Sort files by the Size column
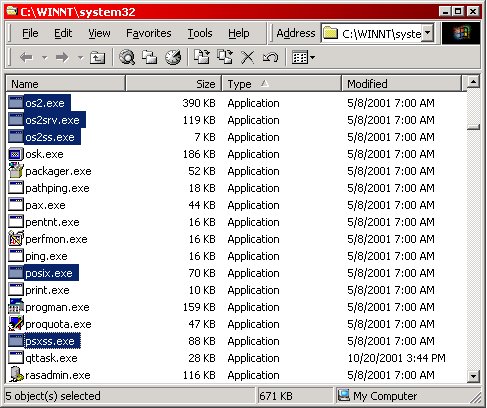 [173, 84]
